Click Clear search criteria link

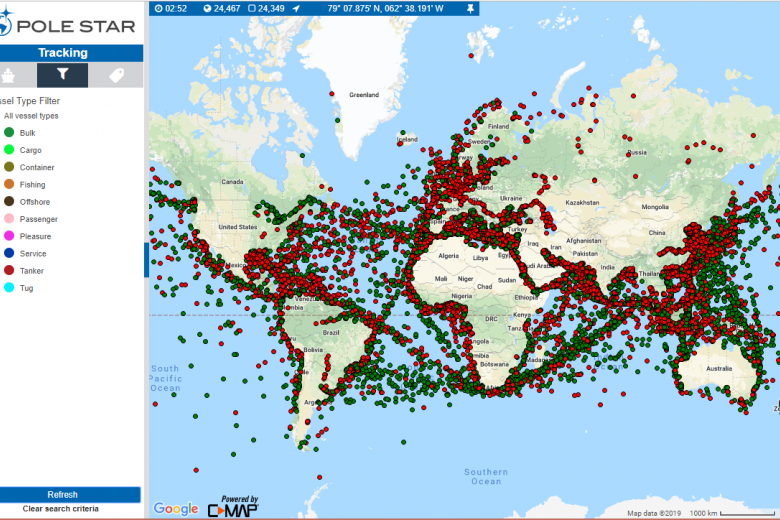61,509
